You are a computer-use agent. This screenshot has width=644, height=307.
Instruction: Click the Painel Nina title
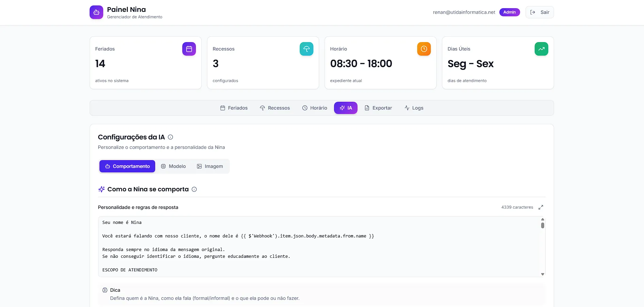pyautogui.click(x=126, y=9)
